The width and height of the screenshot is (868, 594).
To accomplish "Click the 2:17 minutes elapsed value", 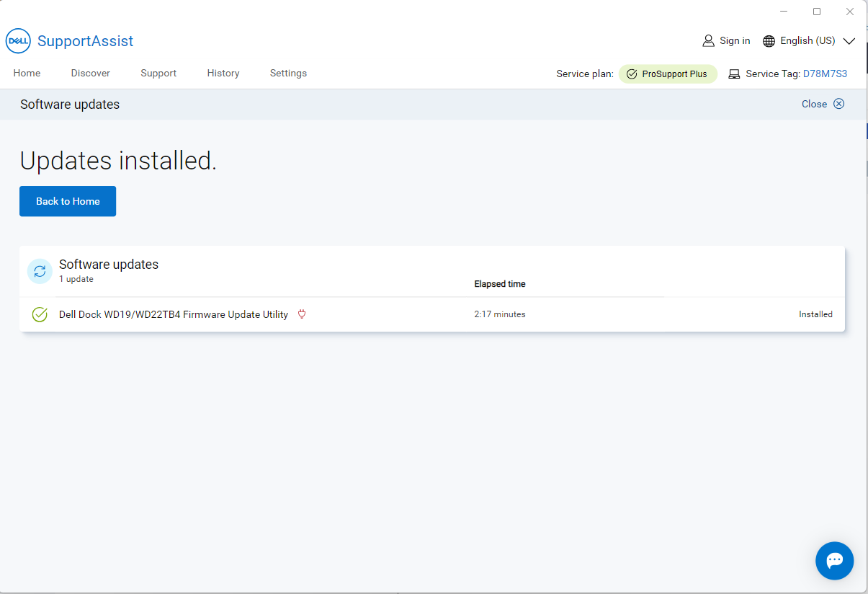I will [x=500, y=314].
